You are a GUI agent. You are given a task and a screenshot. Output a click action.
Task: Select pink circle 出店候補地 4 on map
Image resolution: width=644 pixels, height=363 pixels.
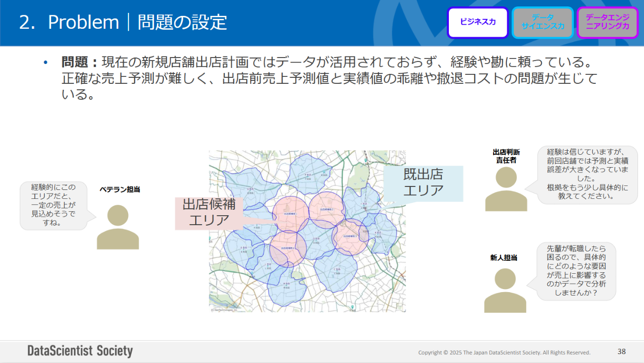[287, 248]
